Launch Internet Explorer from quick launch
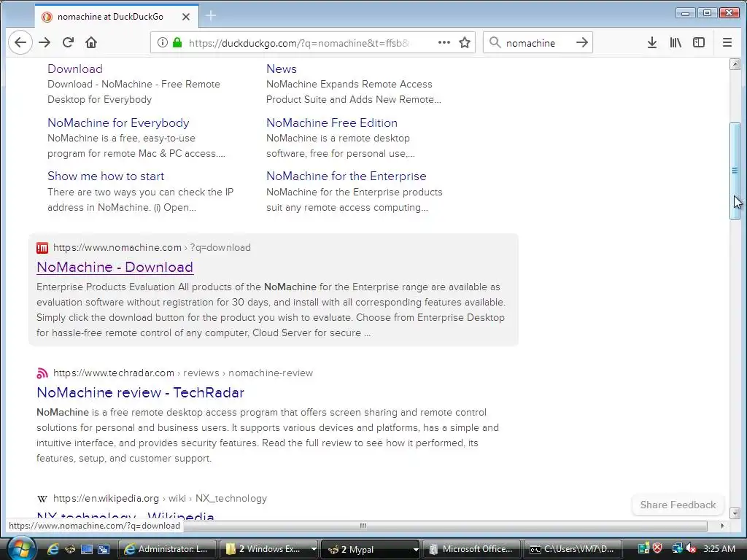This screenshot has height=560, width=747. pos(53,549)
